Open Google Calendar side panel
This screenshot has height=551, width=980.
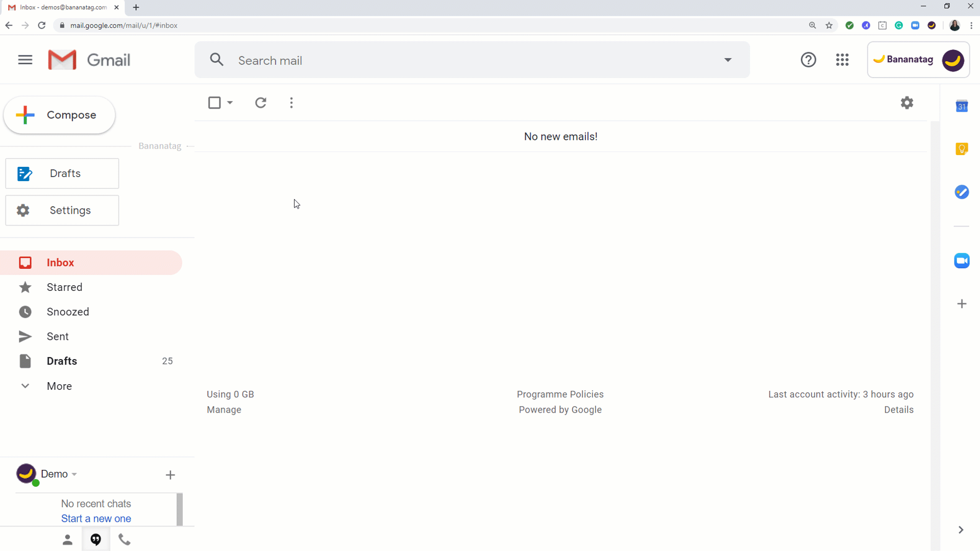click(962, 106)
